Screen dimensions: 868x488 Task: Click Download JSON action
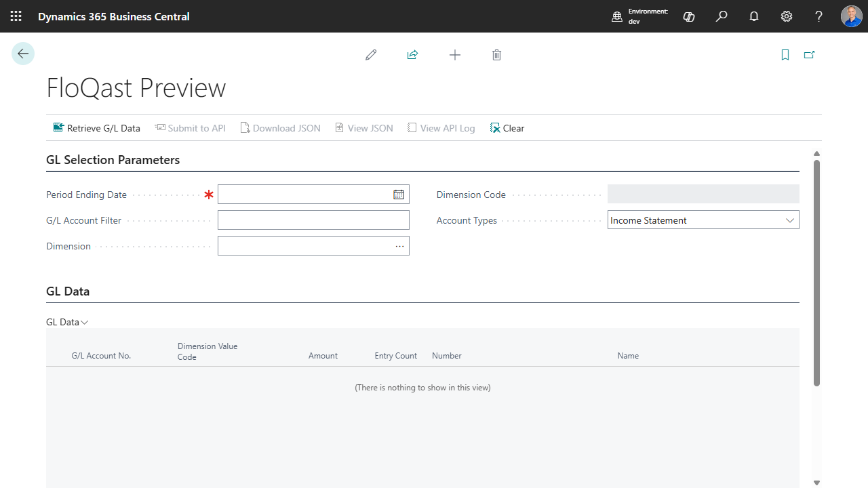pyautogui.click(x=281, y=128)
